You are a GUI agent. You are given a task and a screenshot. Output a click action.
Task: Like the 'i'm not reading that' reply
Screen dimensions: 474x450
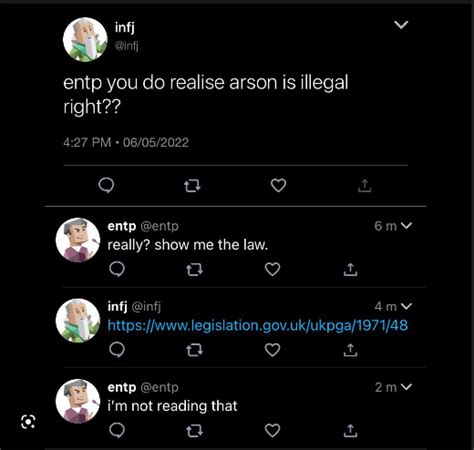tap(272, 430)
